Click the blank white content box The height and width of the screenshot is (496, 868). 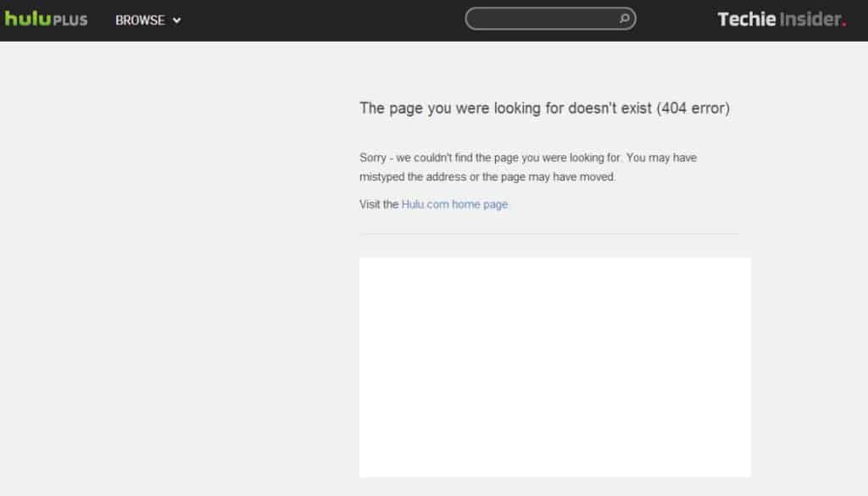tap(554, 366)
